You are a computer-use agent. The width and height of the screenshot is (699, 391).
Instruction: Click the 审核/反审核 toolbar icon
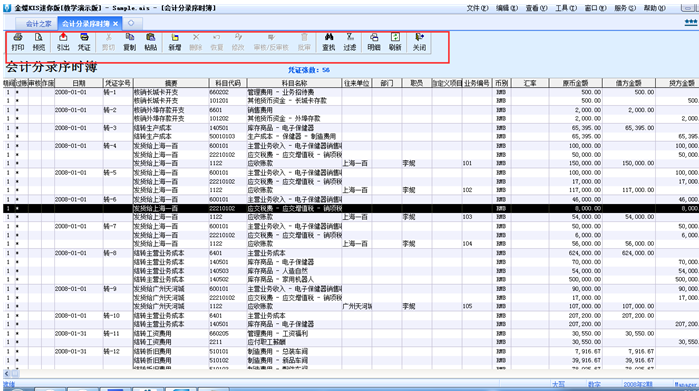[x=271, y=42]
